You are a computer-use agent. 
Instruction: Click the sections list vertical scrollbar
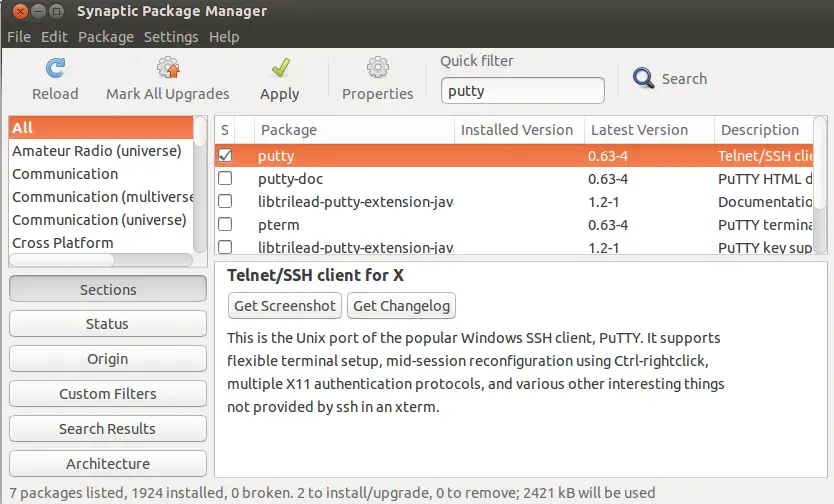point(199,183)
